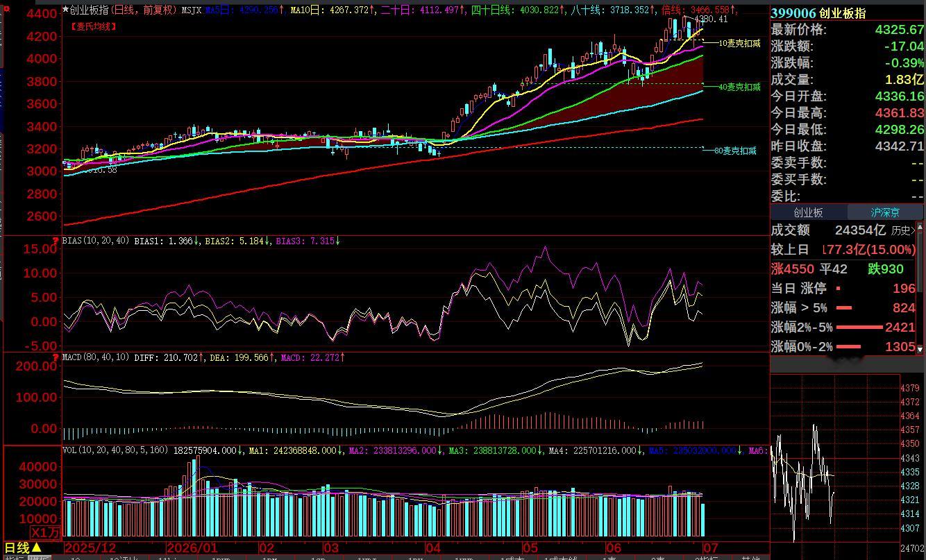Screen dimensions: 926x560
Task: Click the 委比 row
Action: click(x=847, y=196)
